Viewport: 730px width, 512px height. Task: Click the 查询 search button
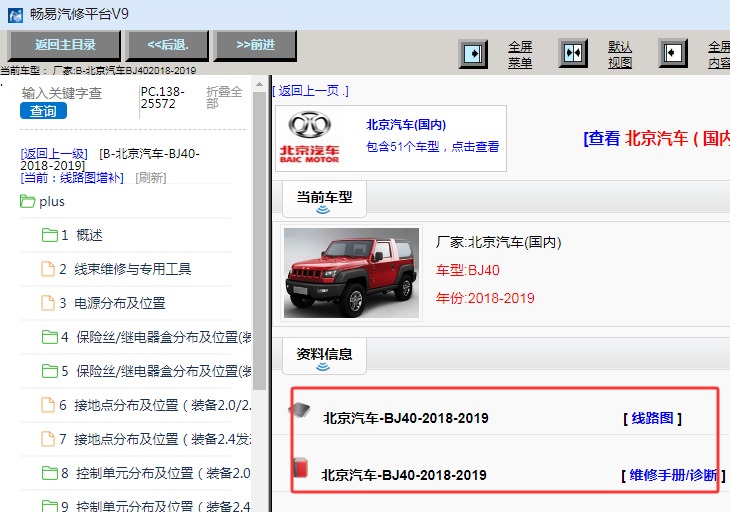click(x=43, y=111)
